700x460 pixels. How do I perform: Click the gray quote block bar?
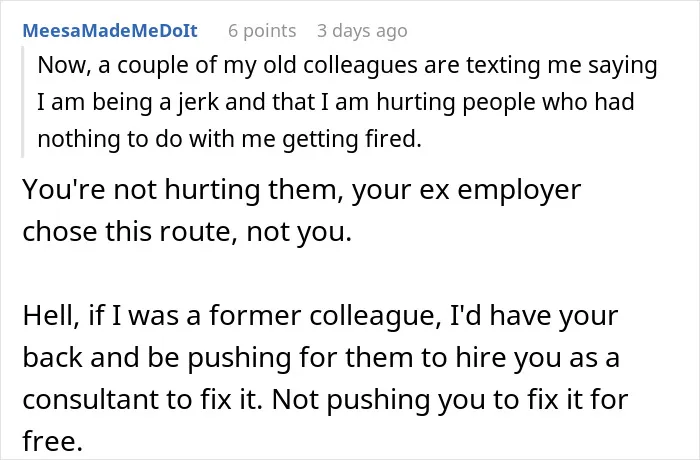point(22,101)
